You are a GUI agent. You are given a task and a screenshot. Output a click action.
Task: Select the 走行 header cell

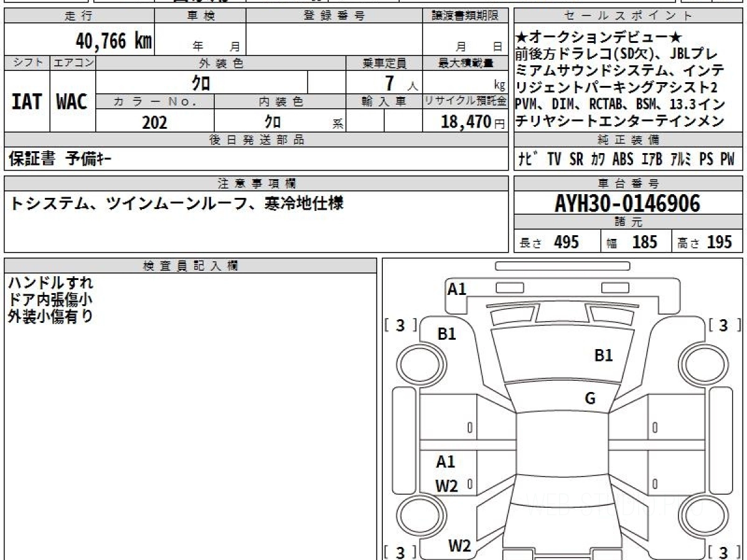(x=78, y=17)
